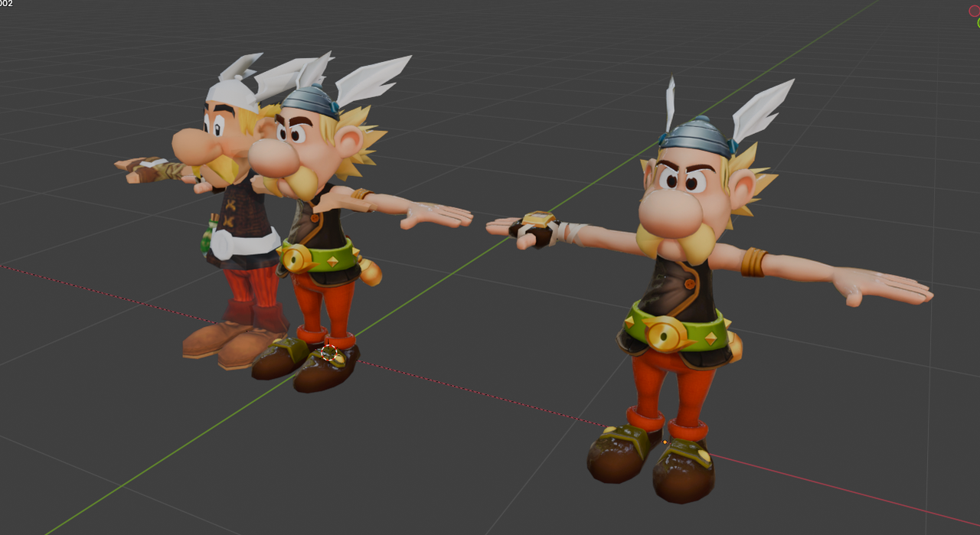The image size is (980, 535).
Task: Click the orange origin dot by right model's feet
Action: tap(665, 442)
